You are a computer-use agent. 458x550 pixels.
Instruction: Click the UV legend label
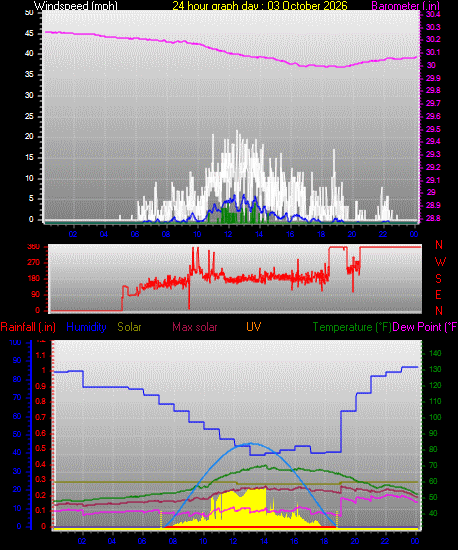tap(253, 327)
